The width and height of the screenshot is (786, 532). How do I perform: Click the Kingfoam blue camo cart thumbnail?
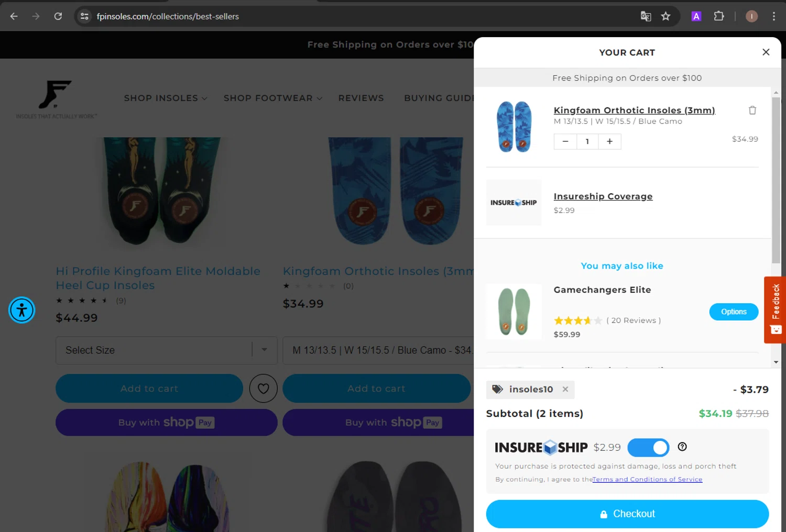pos(514,127)
